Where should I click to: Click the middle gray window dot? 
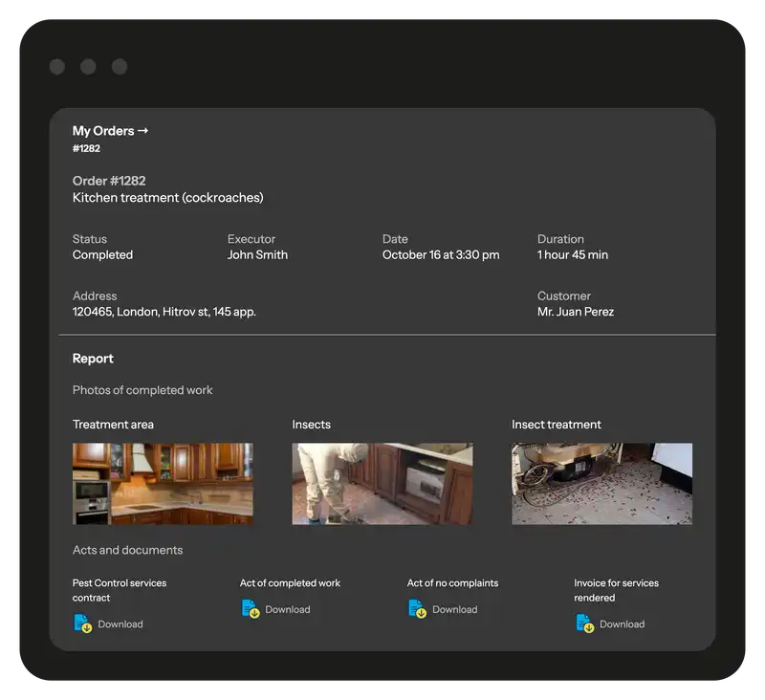[x=88, y=67]
